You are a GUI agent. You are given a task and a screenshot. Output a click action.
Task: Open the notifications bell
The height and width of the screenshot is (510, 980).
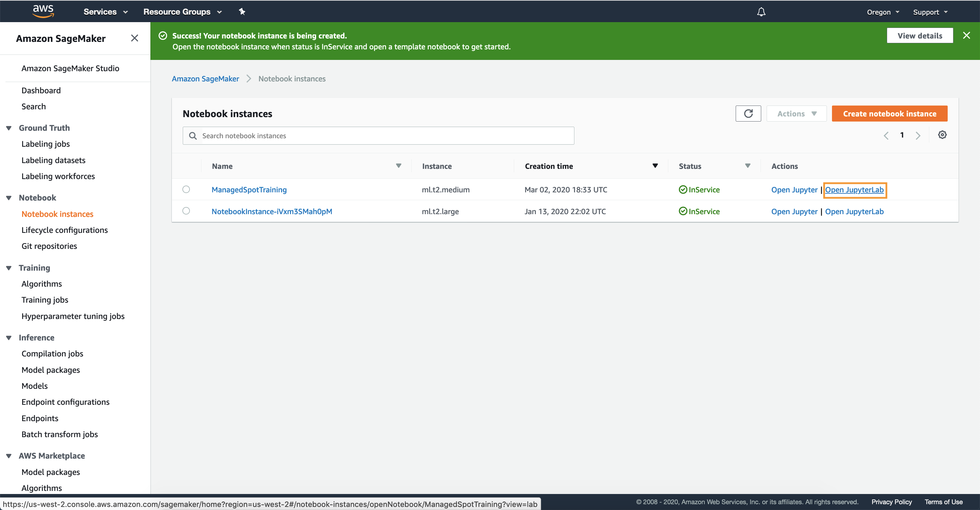[x=761, y=12]
